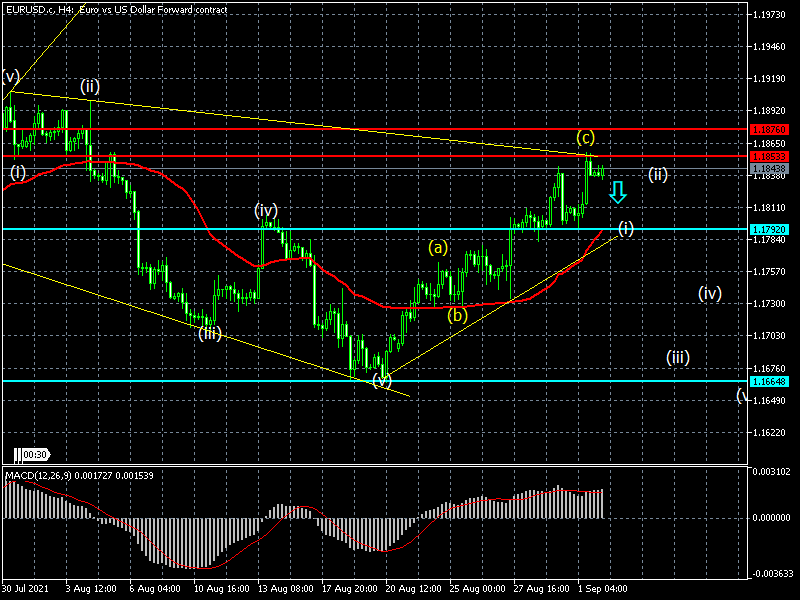
Task: Click the cyan down arrow chart object
Action: [618, 192]
